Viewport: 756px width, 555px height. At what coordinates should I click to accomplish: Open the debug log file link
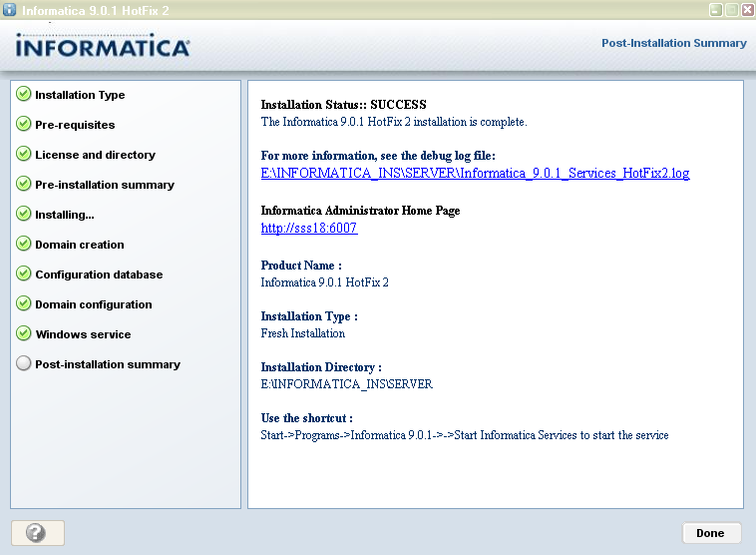click(x=475, y=173)
